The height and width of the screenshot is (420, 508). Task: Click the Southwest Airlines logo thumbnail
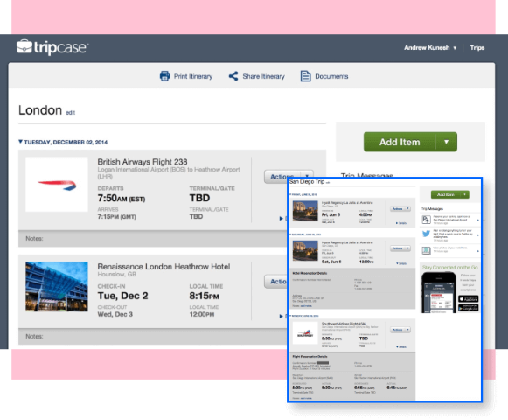[x=305, y=333]
